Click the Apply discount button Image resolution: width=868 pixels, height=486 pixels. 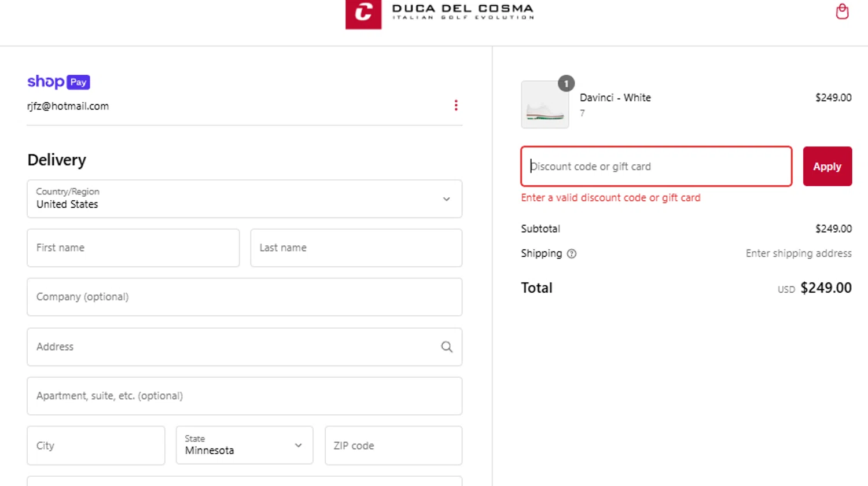[x=827, y=166]
